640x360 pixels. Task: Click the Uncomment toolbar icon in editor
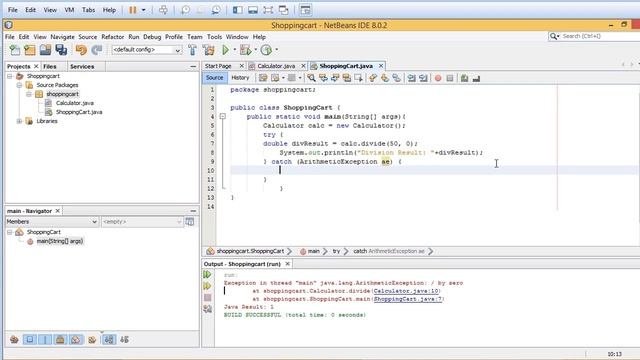[476, 78]
